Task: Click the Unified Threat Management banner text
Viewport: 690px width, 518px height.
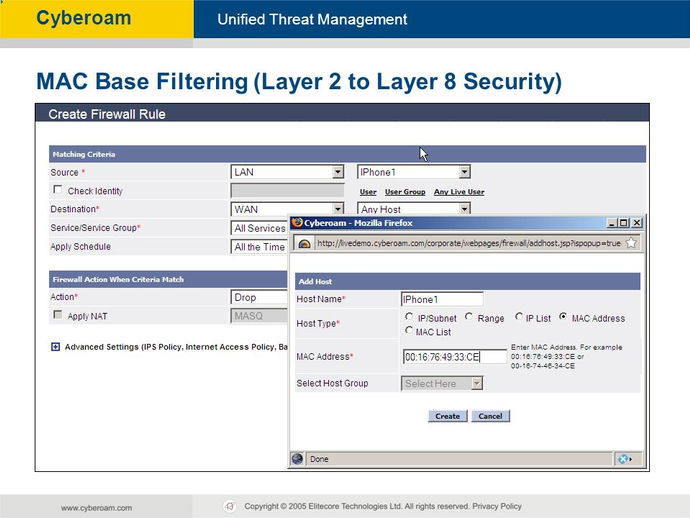Action: coord(312,19)
